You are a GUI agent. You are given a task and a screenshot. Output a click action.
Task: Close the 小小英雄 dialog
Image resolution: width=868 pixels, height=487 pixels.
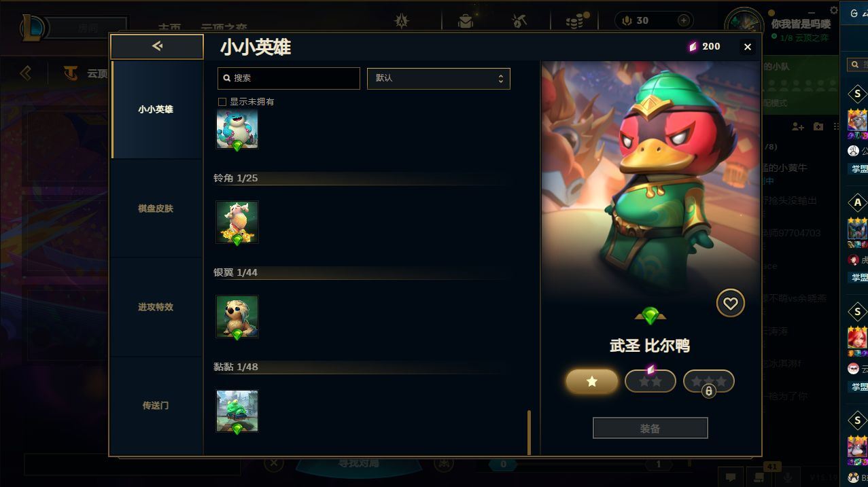(x=748, y=47)
